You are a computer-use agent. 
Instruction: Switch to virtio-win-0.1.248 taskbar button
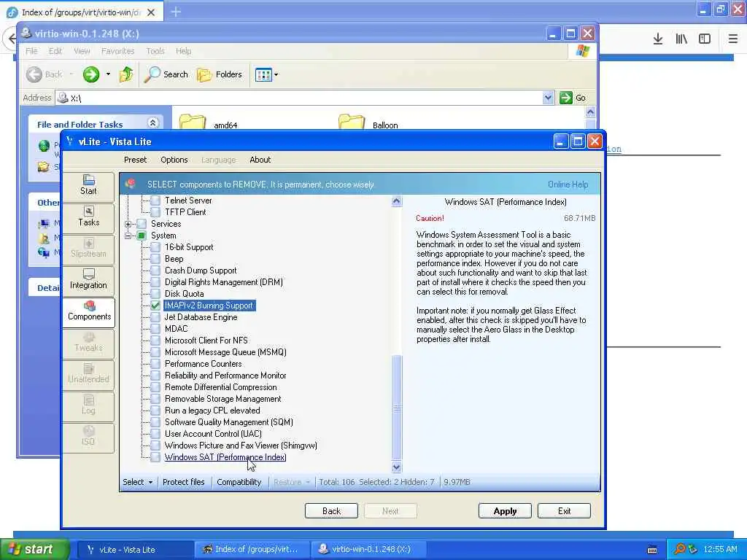click(x=368, y=550)
